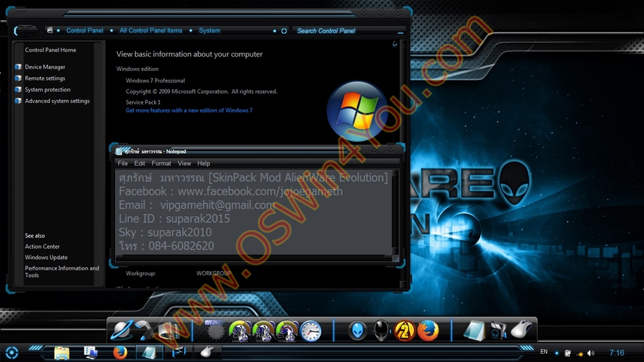Image resolution: width=644 pixels, height=362 pixels.
Task: Launch the orange '2' game dock icon
Action: pyautogui.click(x=404, y=331)
